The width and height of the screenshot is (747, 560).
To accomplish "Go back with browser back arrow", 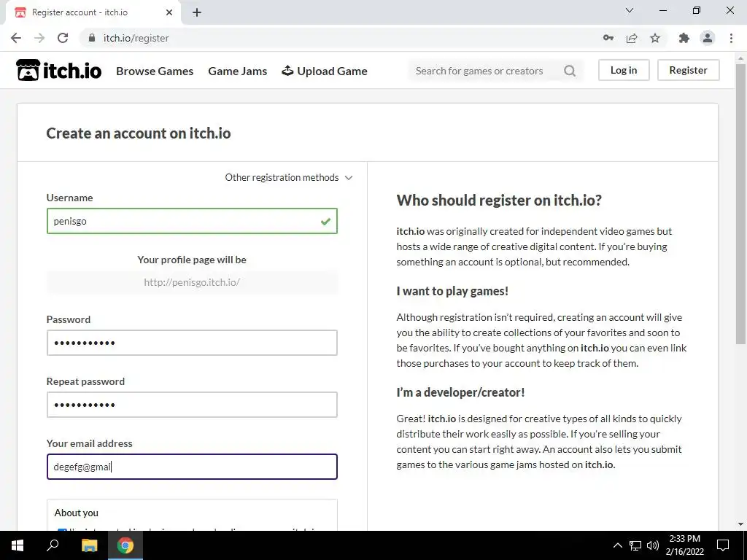I will (16, 38).
